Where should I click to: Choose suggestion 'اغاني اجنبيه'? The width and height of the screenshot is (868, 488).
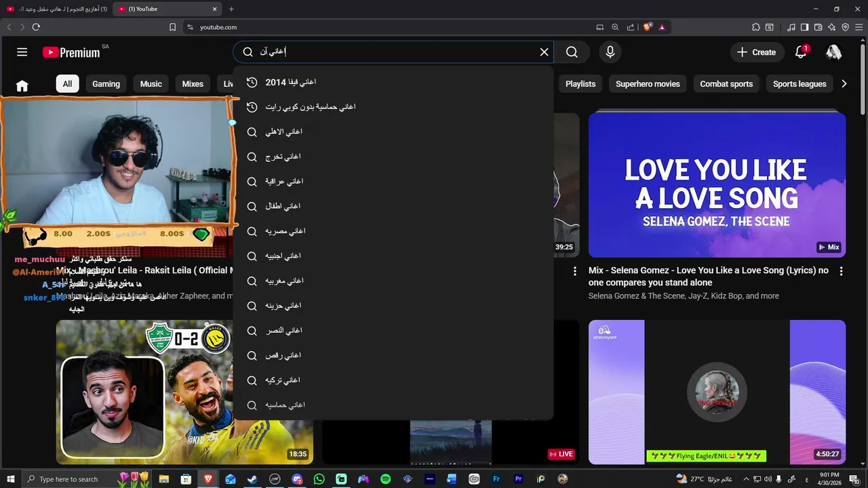[393, 256]
